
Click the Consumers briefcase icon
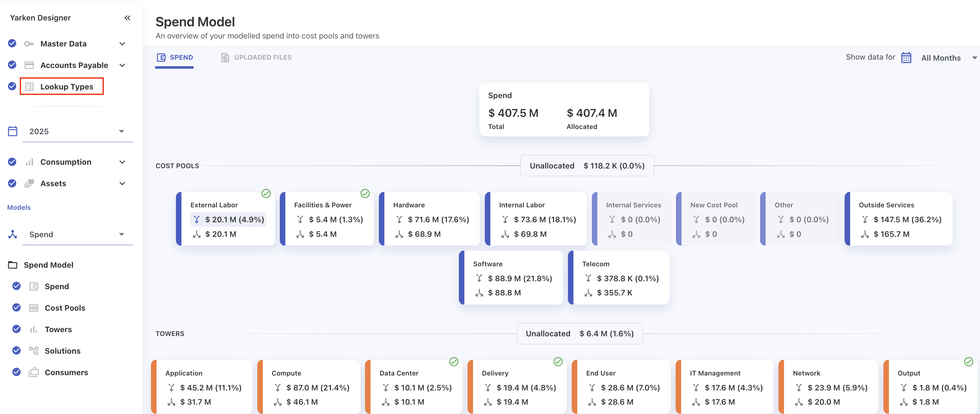pos(34,372)
